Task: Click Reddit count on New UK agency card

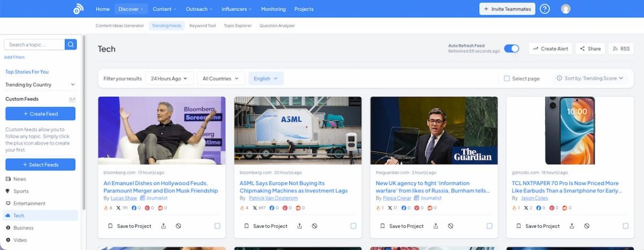Action: click(432, 208)
